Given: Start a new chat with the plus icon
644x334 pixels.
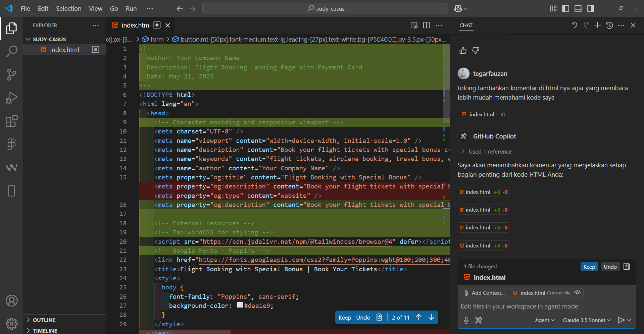Looking at the screenshot, I should (597, 25).
